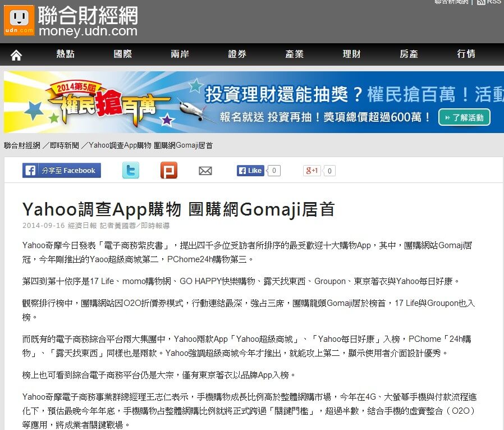Image resolution: width=504 pixels, height=430 pixels.
Task: Open the 證券 section
Action: (x=237, y=54)
